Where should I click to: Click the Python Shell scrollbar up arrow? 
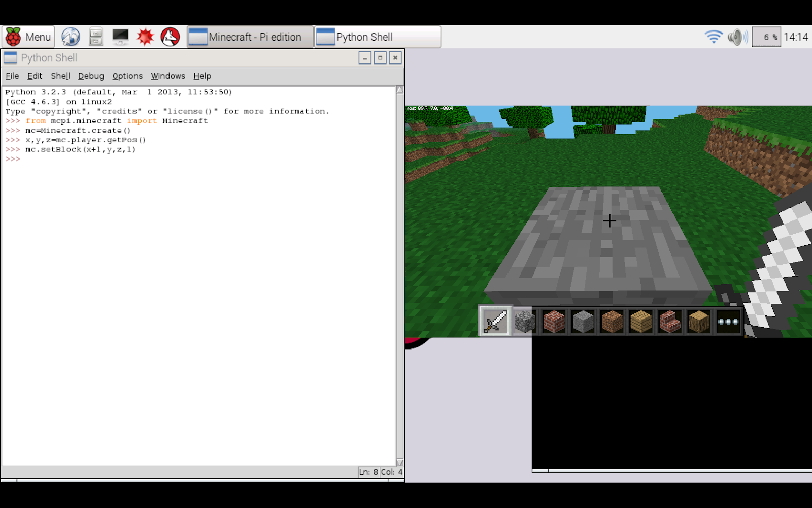(x=400, y=90)
